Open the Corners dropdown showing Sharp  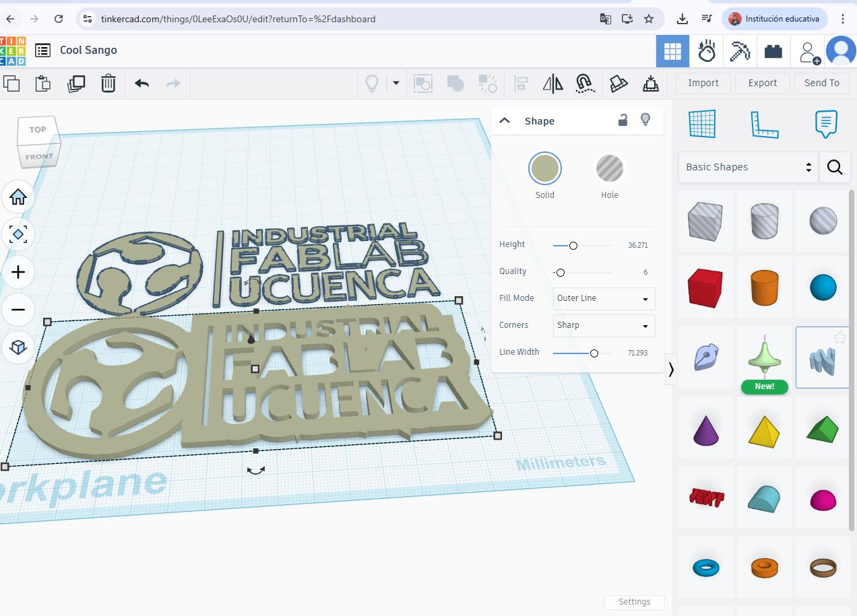click(603, 326)
